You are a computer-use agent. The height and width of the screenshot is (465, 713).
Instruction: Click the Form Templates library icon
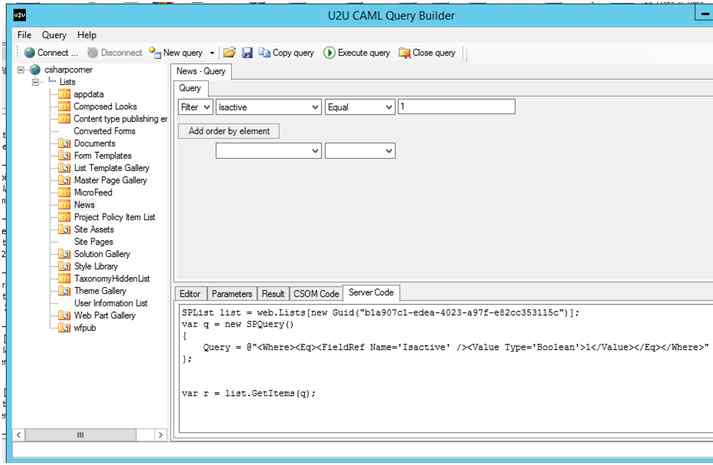click(64, 155)
